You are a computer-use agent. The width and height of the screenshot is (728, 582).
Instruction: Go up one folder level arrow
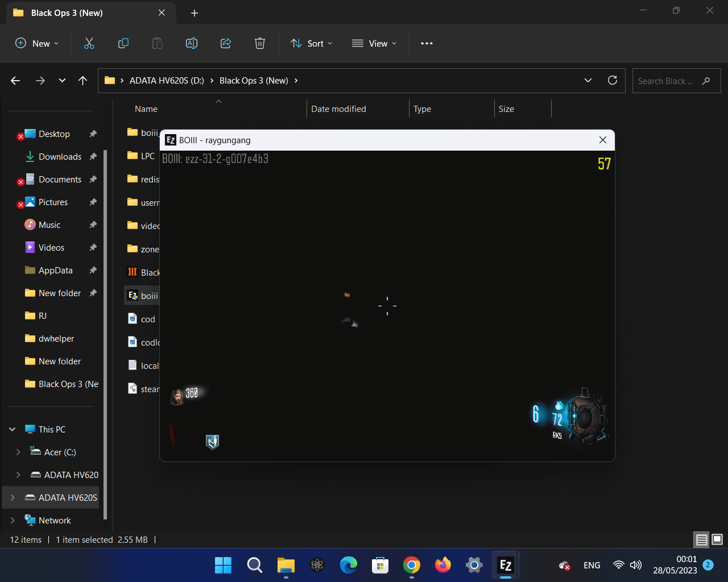[x=83, y=81]
